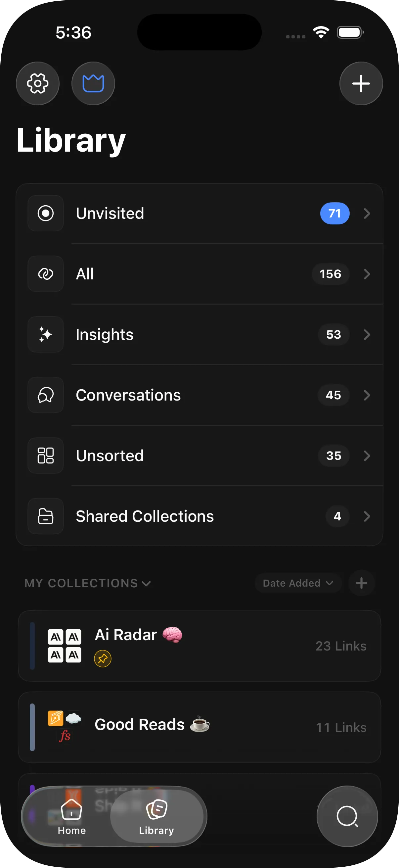Tap the Conversations chat bubble icon

coord(46,395)
